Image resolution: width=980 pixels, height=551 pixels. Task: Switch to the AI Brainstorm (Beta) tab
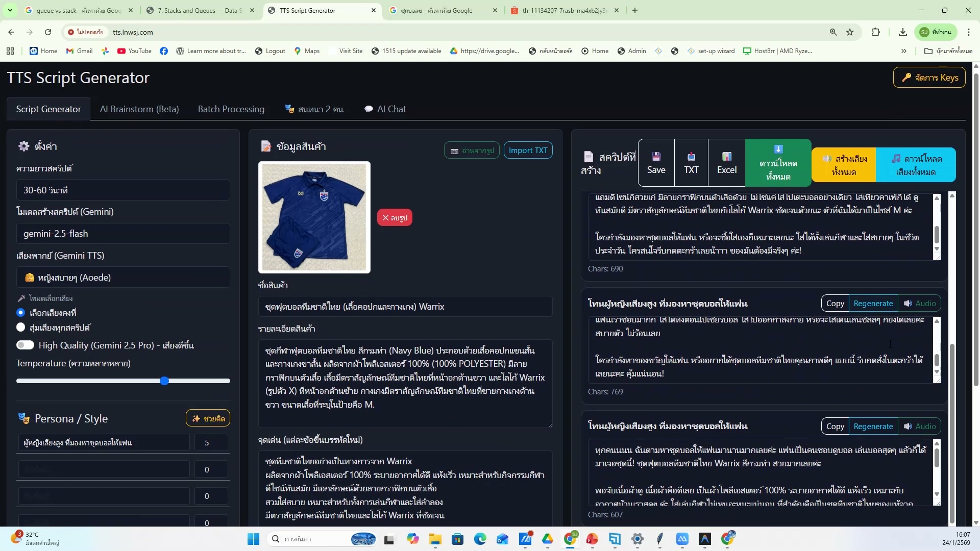coord(139,109)
